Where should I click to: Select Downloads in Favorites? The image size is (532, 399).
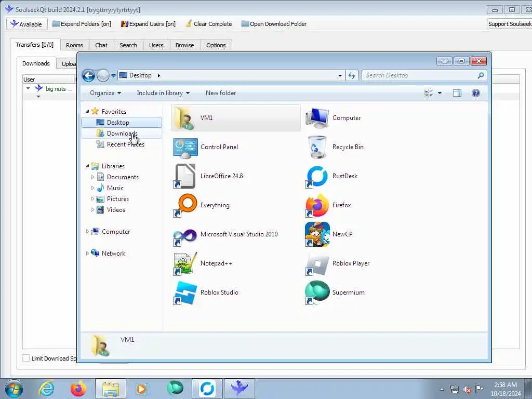(122, 134)
